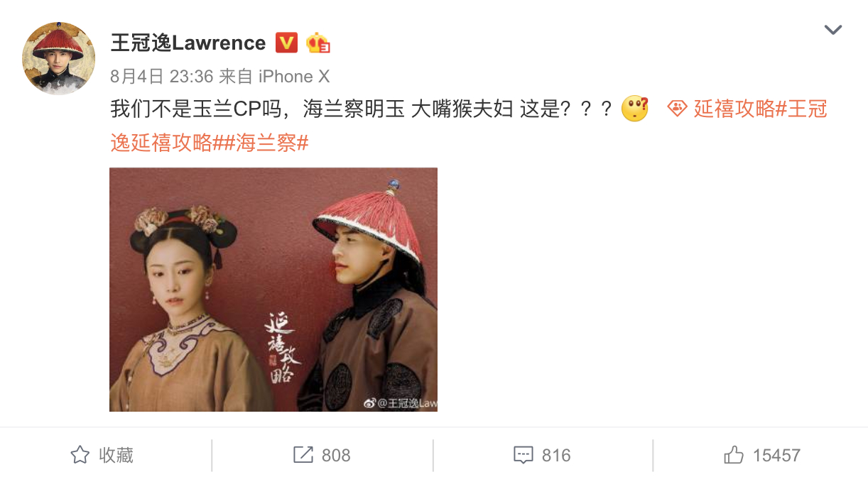Click the 收藏 favorite label
The height and width of the screenshot is (477, 868).
(116, 455)
